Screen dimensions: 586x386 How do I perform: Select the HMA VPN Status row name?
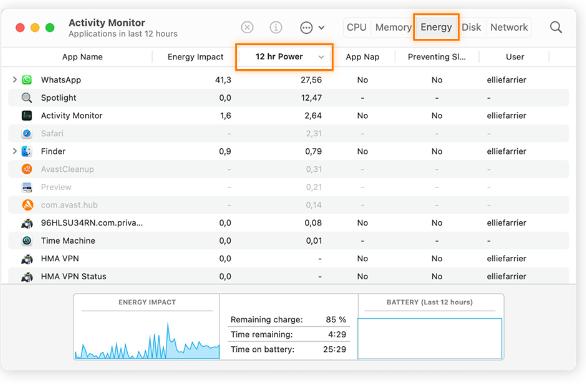click(74, 277)
